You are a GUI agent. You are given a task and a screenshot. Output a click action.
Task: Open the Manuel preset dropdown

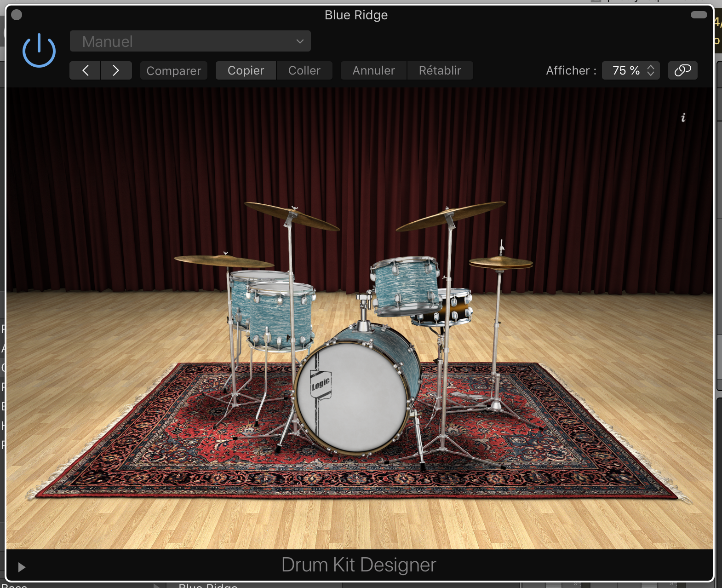(x=190, y=41)
